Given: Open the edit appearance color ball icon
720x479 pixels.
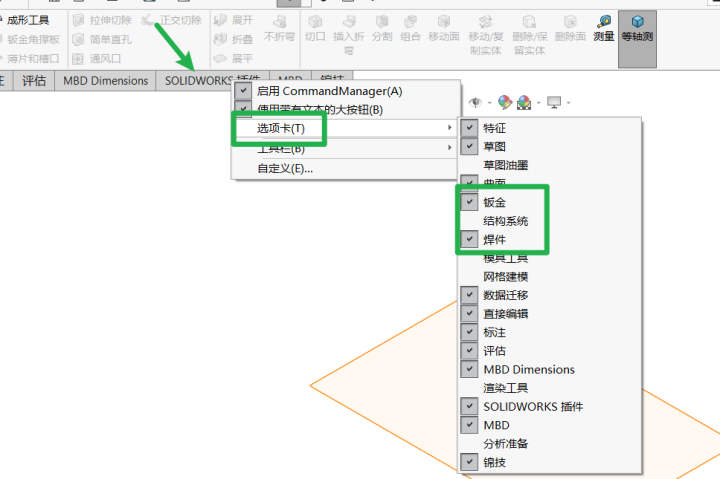Looking at the screenshot, I should pyautogui.click(x=505, y=102).
